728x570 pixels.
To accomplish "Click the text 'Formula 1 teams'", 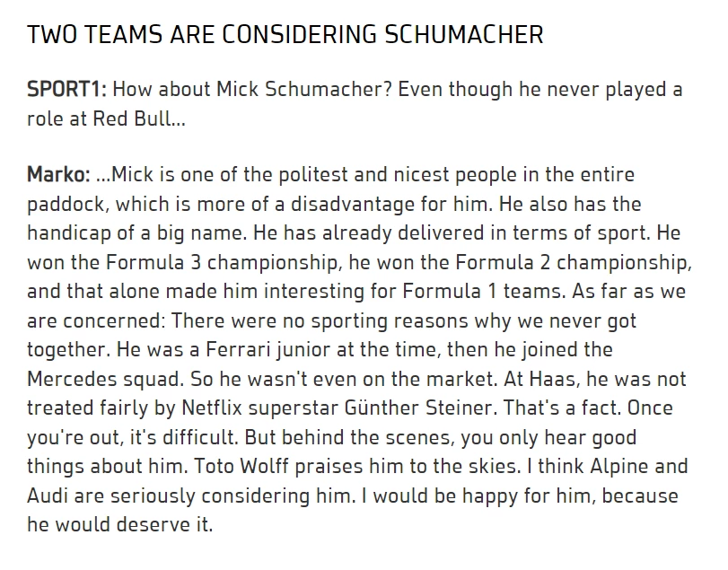I will pyautogui.click(x=483, y=292).
